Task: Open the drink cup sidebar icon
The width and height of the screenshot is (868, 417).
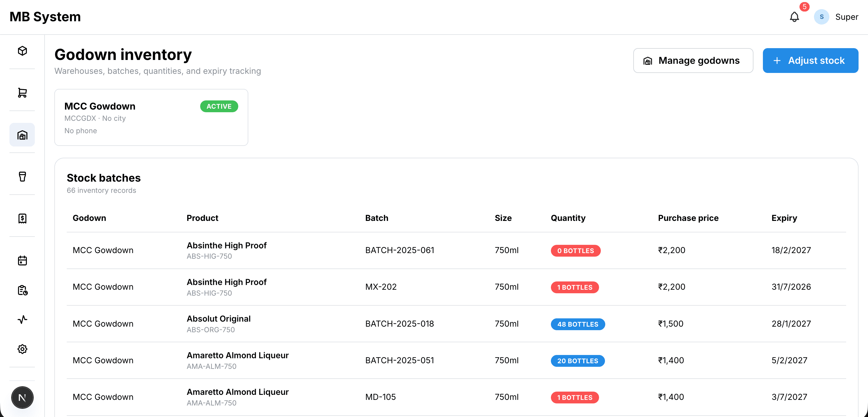Action: coord(22,177)
